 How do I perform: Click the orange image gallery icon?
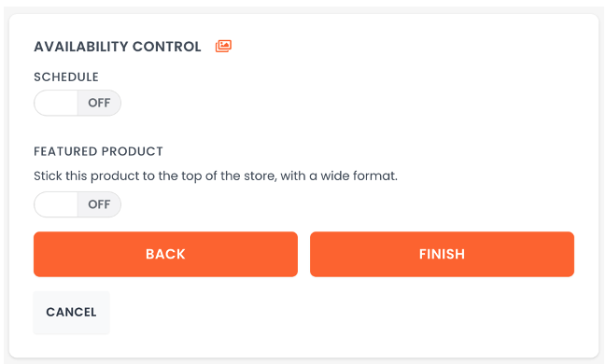[x=223, y=46]
